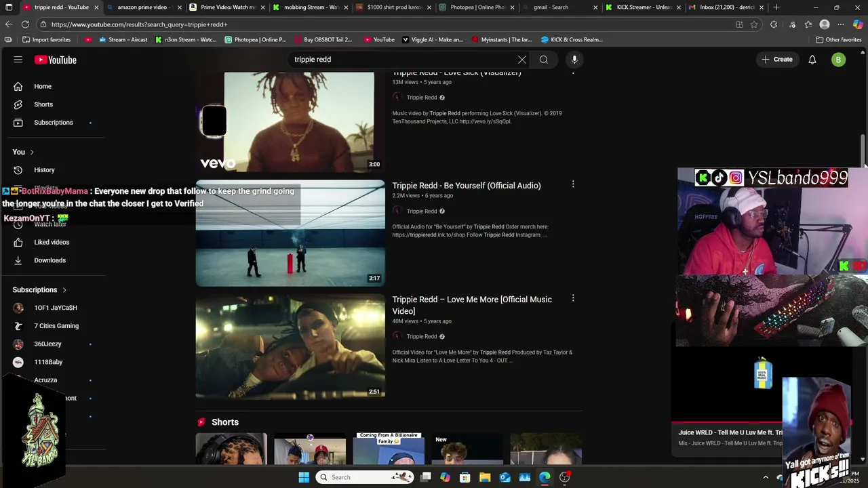Open Task View from the taskbar

[x=426, y=477]
